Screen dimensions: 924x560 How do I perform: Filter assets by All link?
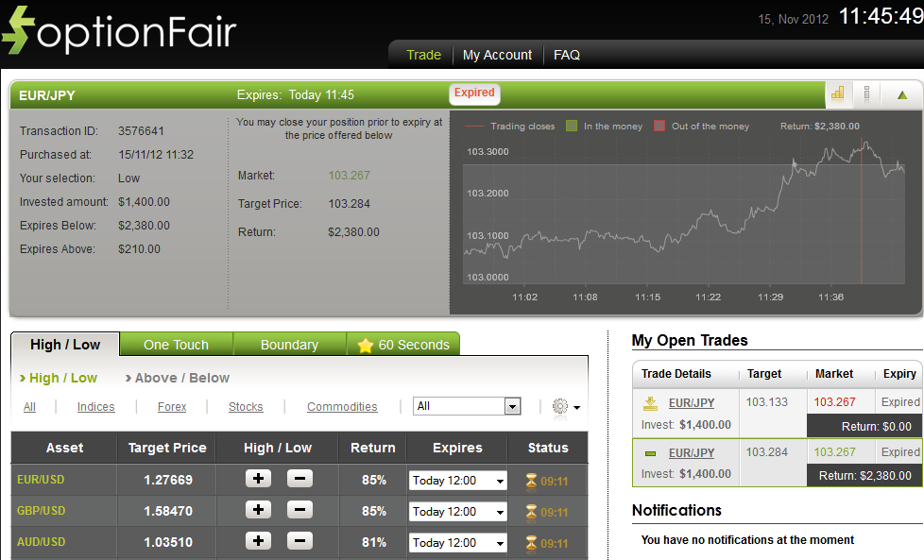tap(29, 407)
